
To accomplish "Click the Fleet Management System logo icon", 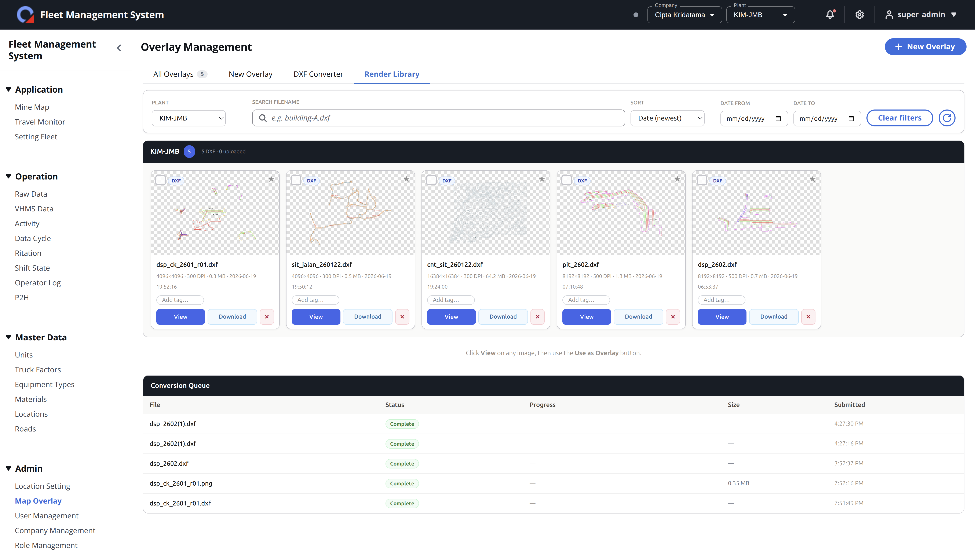I will click(x=25, y=15).
